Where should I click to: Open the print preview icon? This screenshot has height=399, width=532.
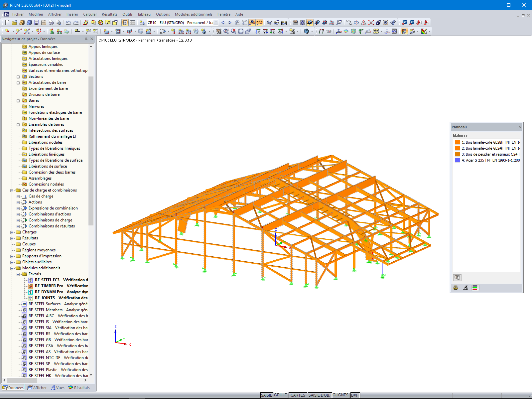tap(58, 23)
